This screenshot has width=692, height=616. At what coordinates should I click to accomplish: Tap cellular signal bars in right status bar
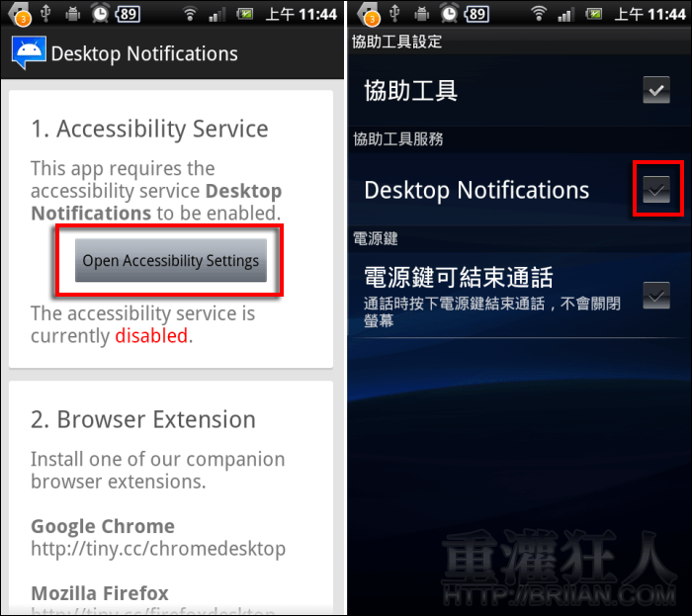coord(564,15)
